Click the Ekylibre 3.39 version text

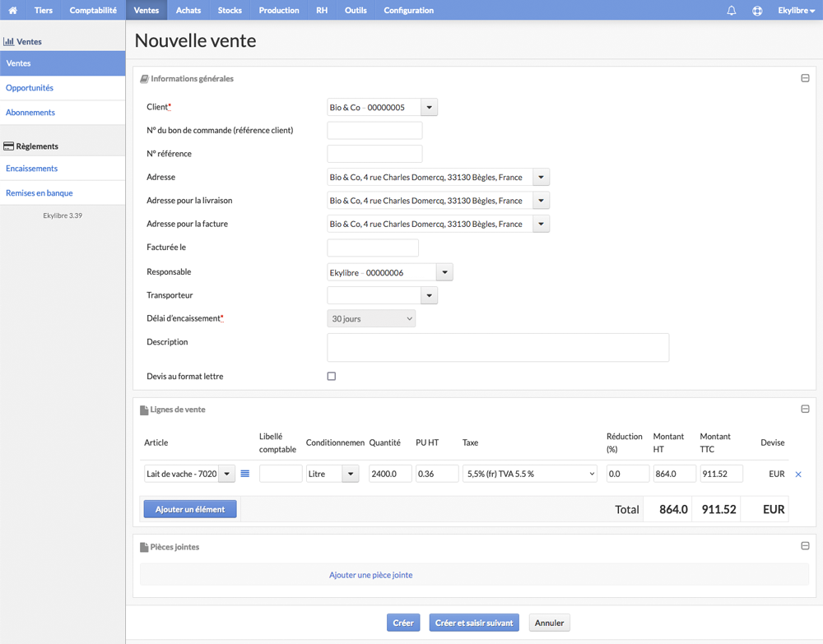[63, 215]
